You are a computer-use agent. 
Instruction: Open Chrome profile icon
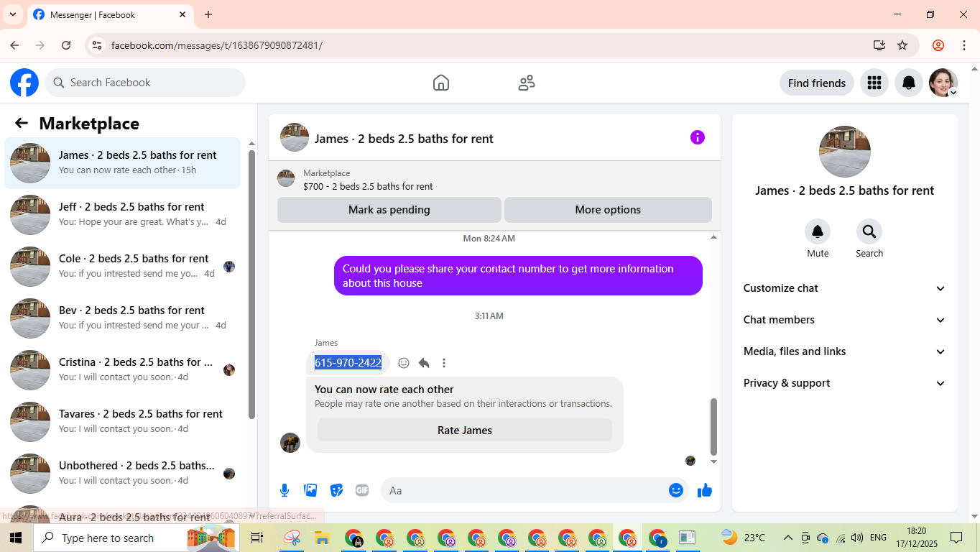[x=938, y=45]
